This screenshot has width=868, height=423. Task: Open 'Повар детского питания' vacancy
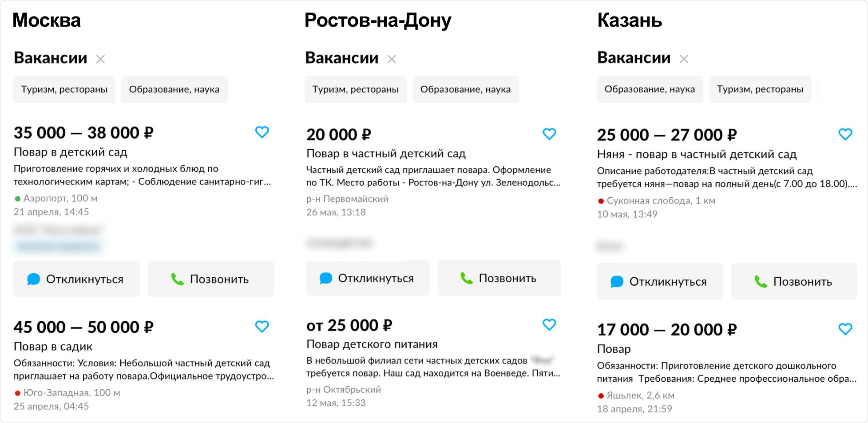point(372,344)
